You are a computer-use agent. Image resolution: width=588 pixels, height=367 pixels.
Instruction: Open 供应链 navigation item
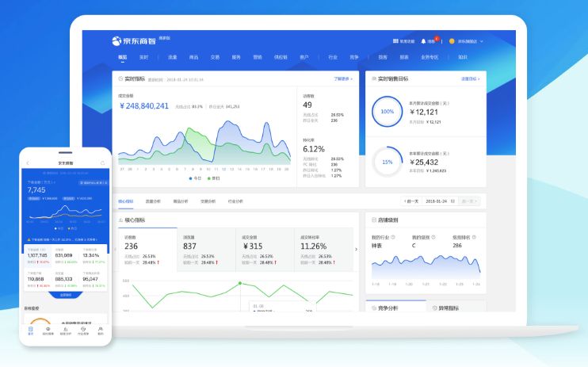[x=281, y=57]
